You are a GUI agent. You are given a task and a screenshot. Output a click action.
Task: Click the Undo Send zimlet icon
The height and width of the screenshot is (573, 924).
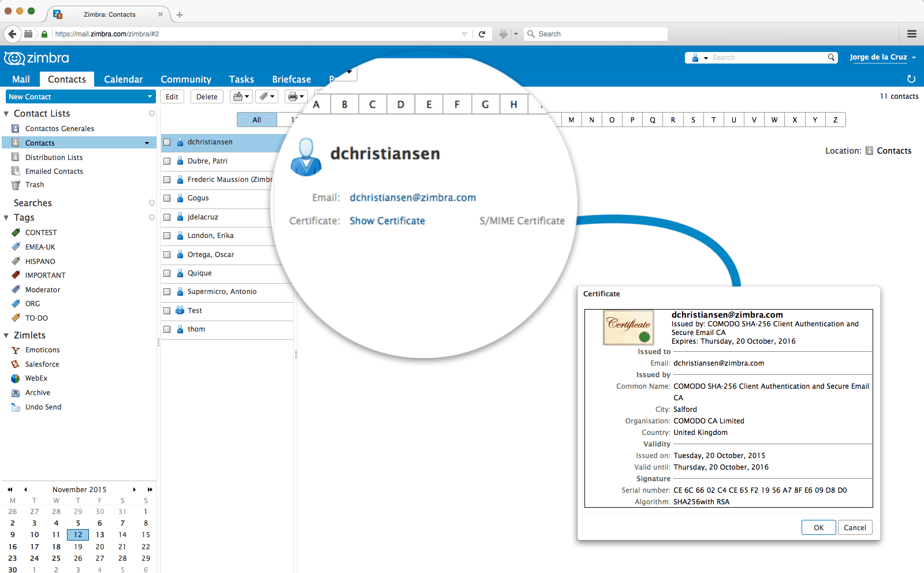coord(16,407)
